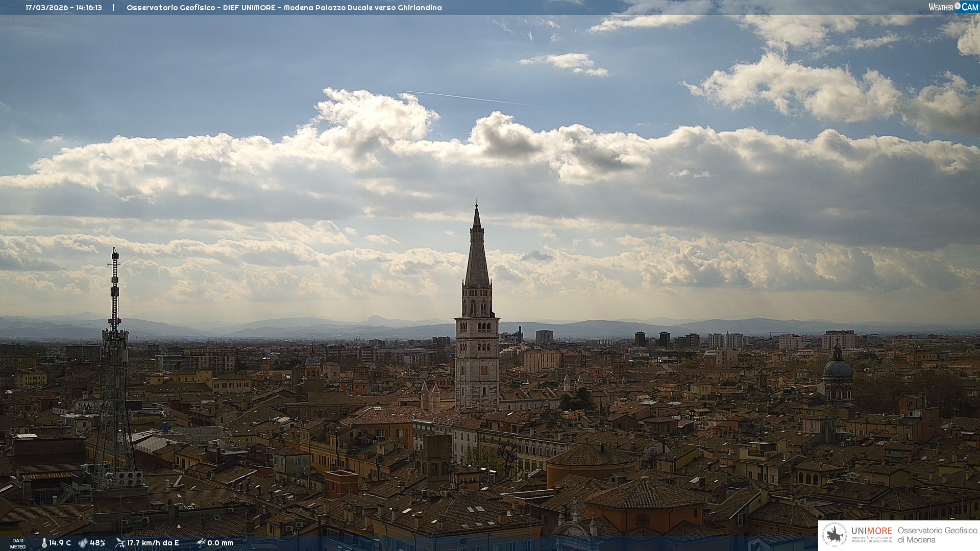Click the WeatherCam logo in top corner
Image resolution: width=980 pixels, height=551 pixels.
point(953,7)
